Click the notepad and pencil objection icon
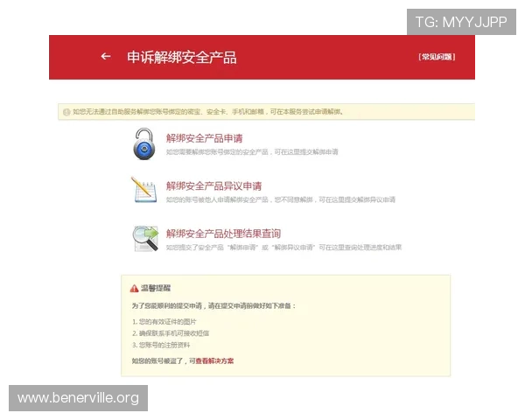Viewport: 525px width, 420px height. (143, 190)
